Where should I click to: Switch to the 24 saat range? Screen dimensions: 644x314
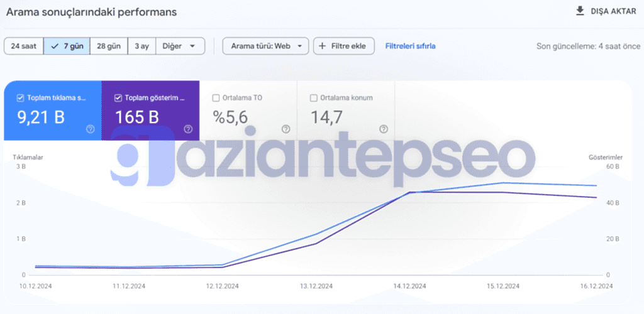pos(23,46)
